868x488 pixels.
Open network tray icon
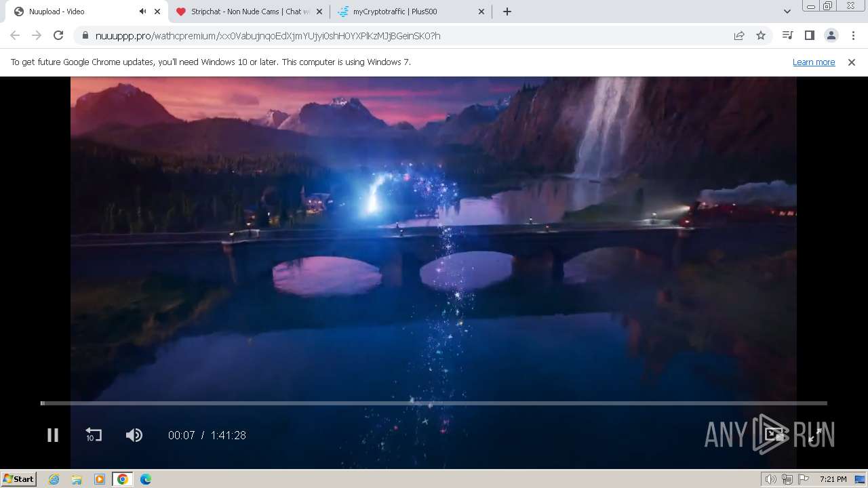coord(787,479)
